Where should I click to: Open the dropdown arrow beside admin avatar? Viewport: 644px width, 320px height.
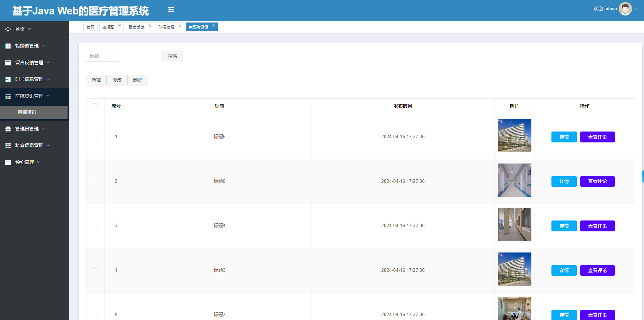coord(636,9)
